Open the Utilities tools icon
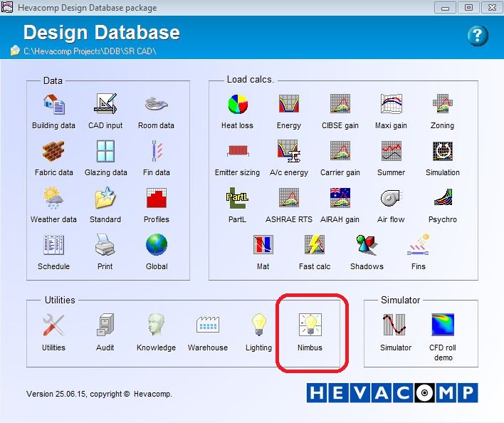This screenshot has height=423, width=504. click(x=53, y=325)
